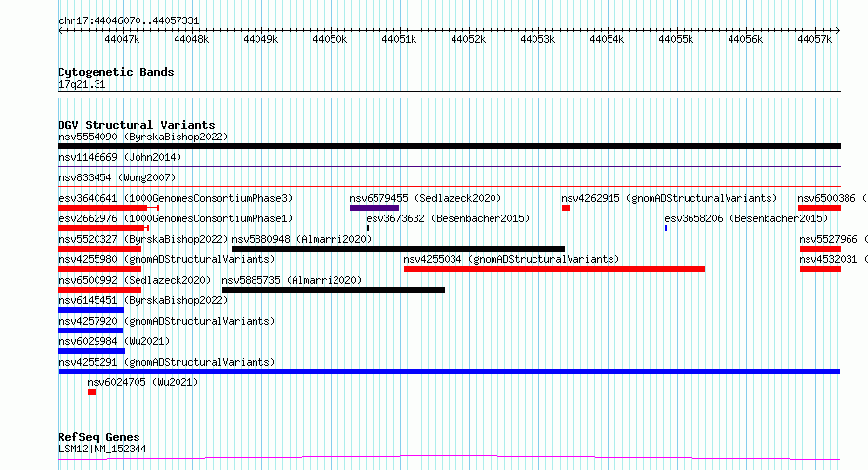The width and height of the screenshot is (868, 470).
Task: Open the nsv6500992 (Sedlazeck2020) label
Action: [135, 280]
